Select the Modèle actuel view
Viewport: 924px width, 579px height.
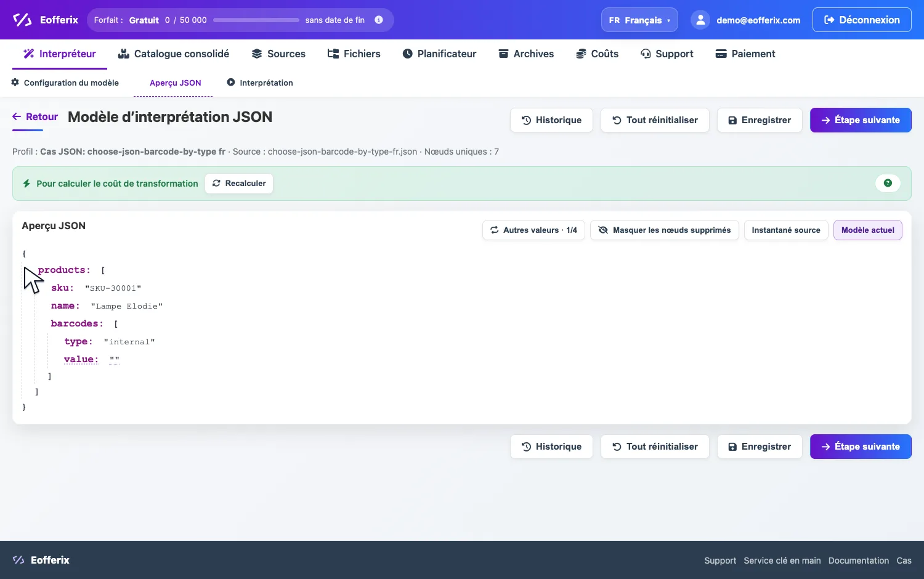868,230
